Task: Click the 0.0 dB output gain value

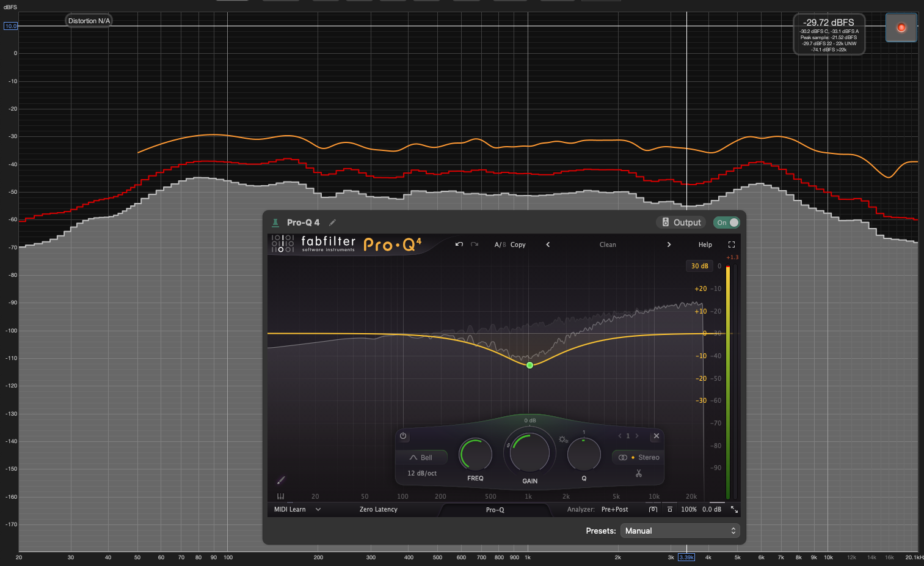Action: [x=711, y=509]
